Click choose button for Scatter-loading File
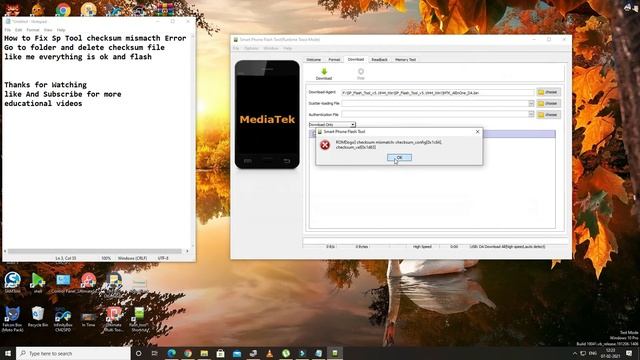 pos(549,103)
